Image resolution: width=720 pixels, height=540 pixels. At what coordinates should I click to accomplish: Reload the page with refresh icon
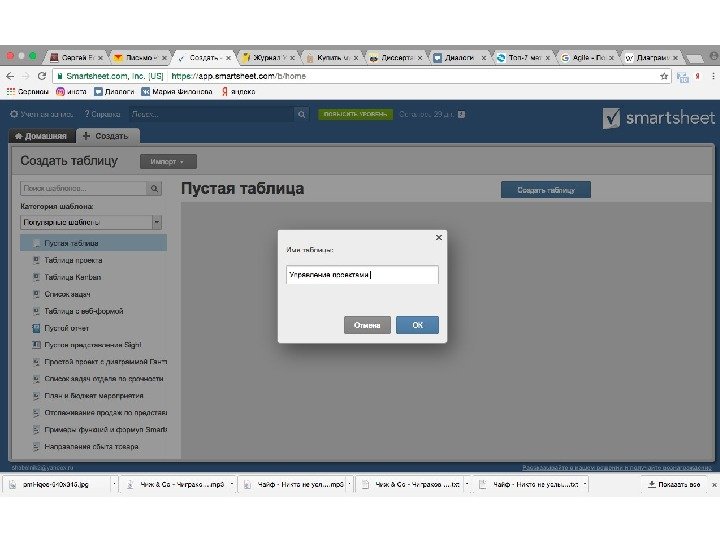[42, 76]
